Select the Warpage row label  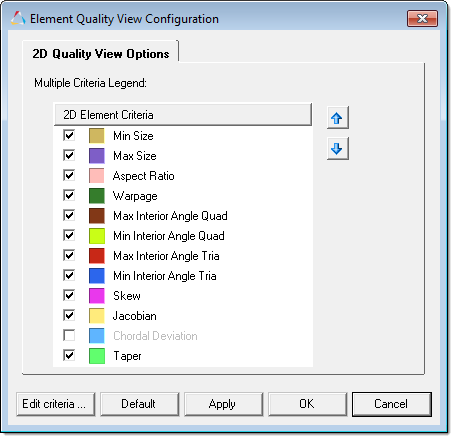coord(135,196)
